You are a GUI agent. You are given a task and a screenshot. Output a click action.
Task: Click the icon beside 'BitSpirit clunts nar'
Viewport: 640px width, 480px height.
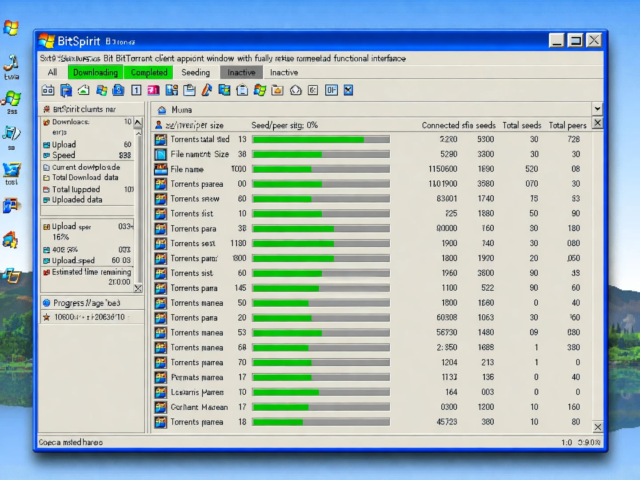47,109
